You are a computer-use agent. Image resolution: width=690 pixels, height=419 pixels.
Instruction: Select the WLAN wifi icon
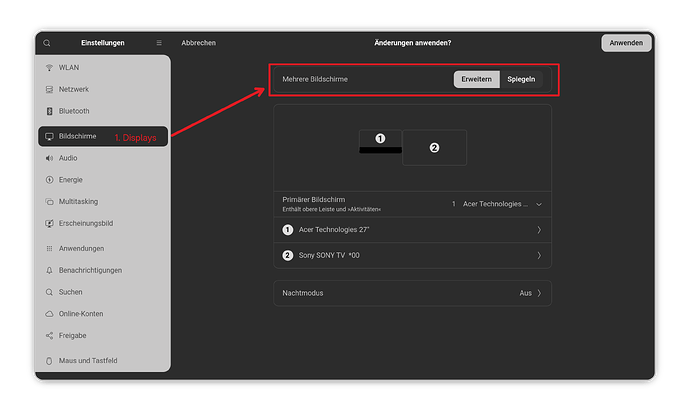coord(49,67)
